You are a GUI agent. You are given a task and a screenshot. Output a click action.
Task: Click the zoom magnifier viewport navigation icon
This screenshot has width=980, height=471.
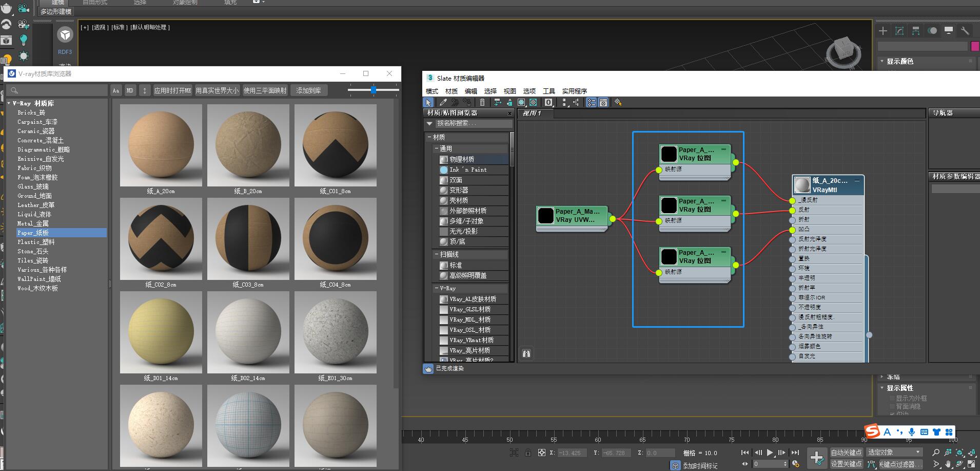point(935,453)
